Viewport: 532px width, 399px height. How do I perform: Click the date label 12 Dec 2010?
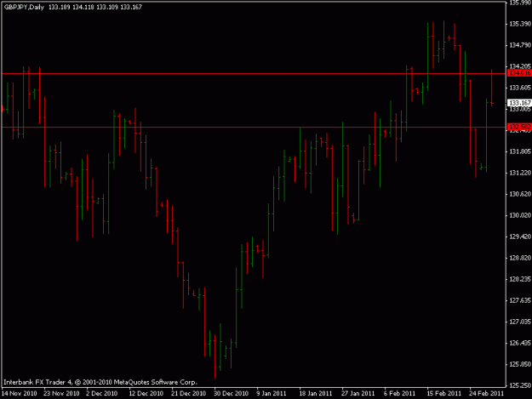pos(146,393)
